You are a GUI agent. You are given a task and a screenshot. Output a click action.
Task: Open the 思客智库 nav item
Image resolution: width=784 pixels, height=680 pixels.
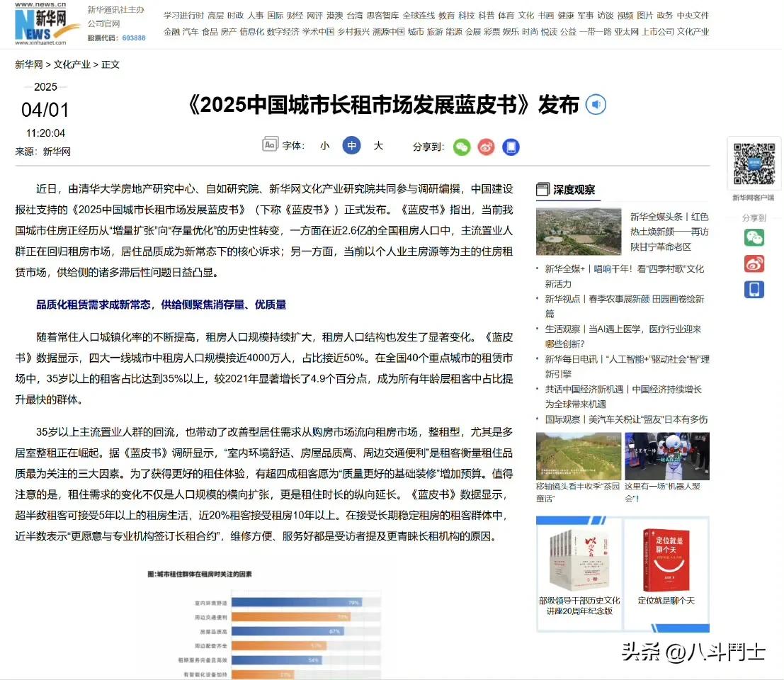tap(383, 16)
